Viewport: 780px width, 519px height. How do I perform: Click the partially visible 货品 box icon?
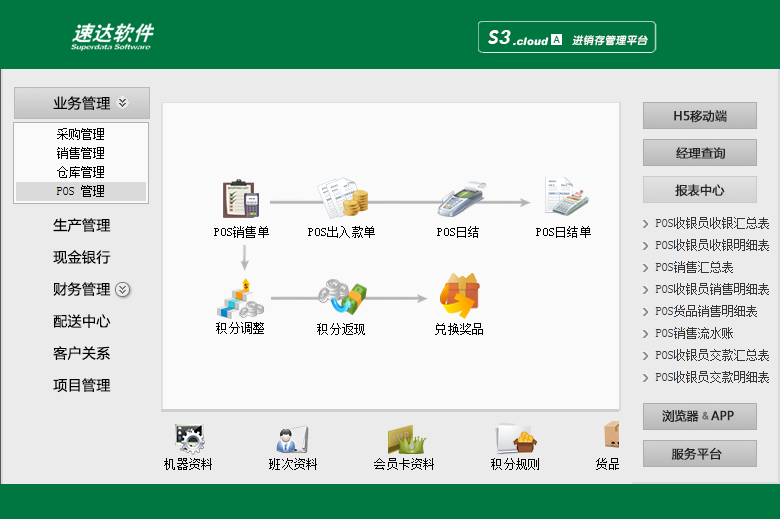(612, 435)
